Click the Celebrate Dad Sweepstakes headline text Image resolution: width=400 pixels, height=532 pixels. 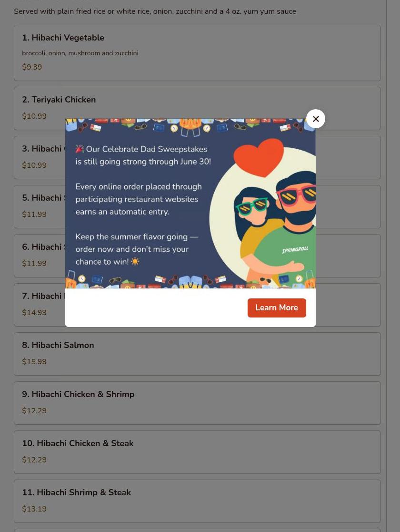[147, 149]
